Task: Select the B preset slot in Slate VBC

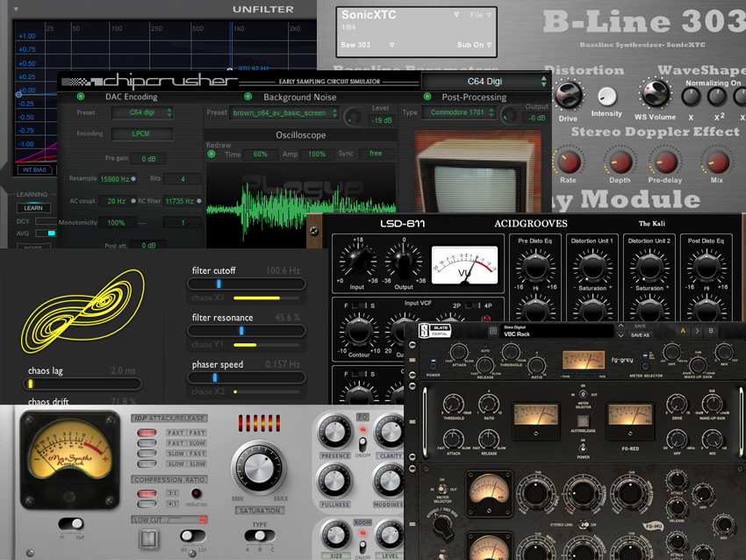Action: pyautogui.click(x=711, y=331)
